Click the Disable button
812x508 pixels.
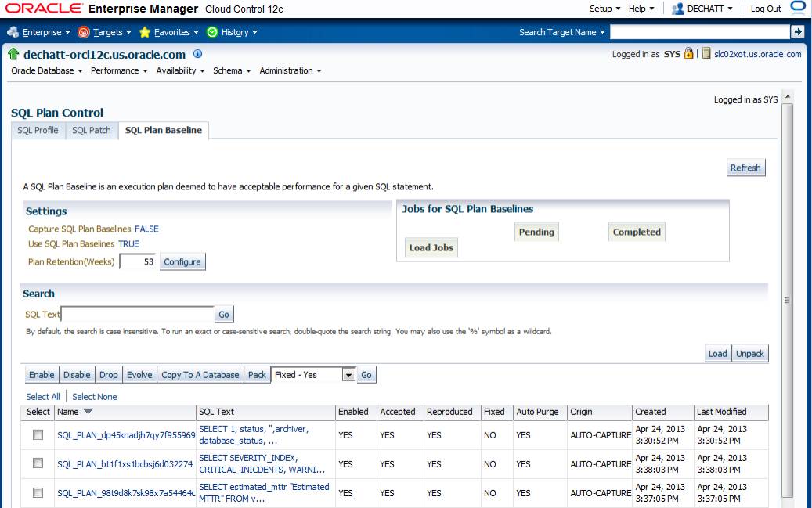pos(77,374)
